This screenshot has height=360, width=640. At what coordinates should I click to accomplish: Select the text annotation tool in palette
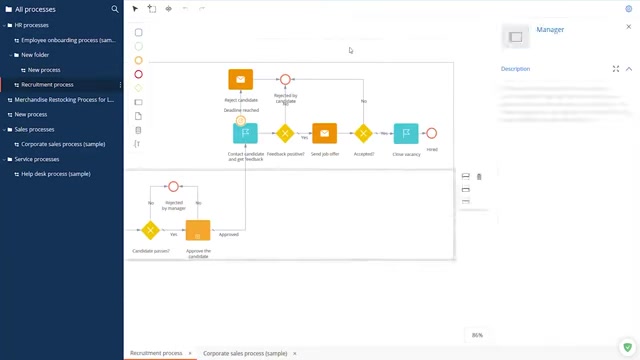coord(138,144)
